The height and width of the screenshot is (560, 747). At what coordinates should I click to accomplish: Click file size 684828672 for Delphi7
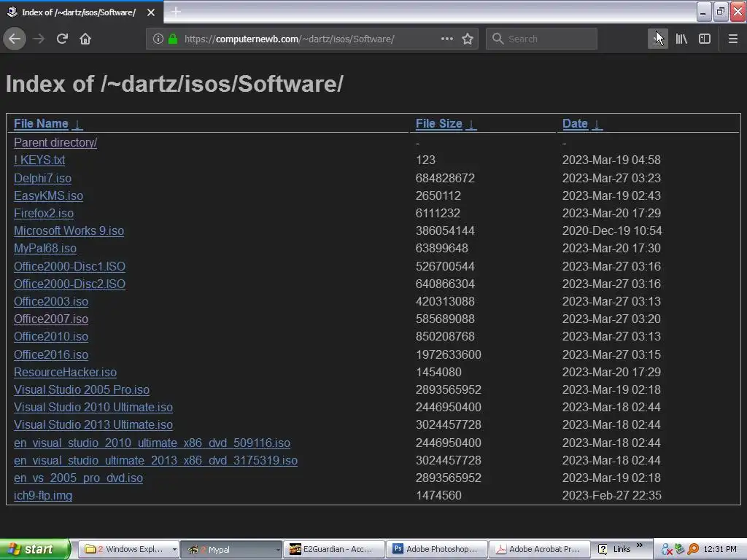tap(445, 178)
